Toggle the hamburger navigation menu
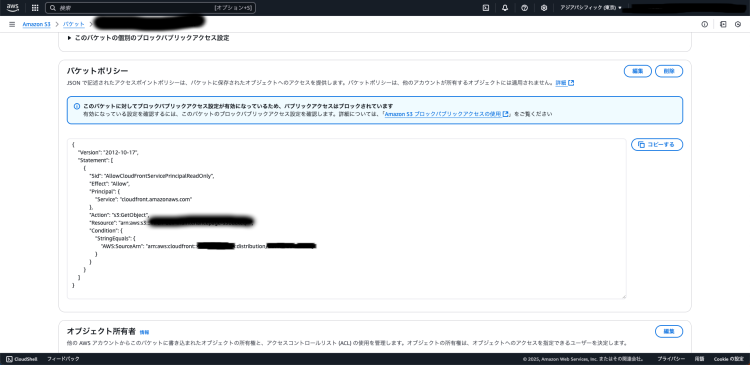The width and height of the screenshot is (750, 365). tap(12, 24)
